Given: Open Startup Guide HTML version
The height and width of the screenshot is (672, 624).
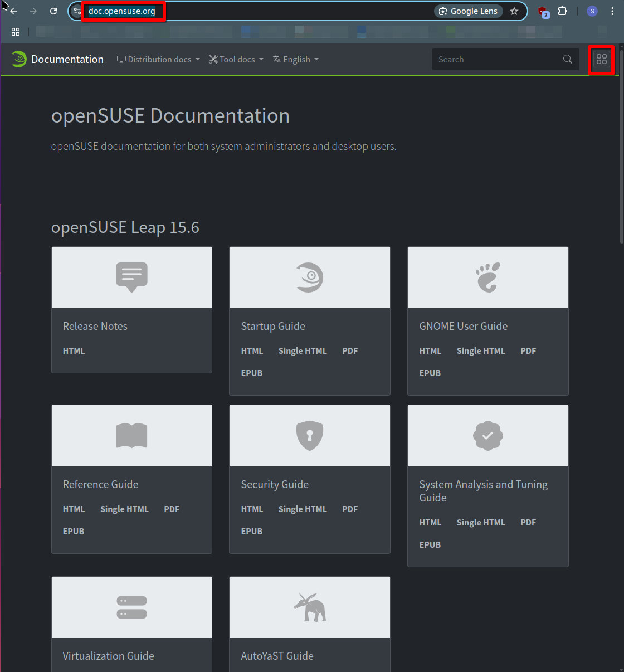Looking at the screenshot, I should click(252, 351).
